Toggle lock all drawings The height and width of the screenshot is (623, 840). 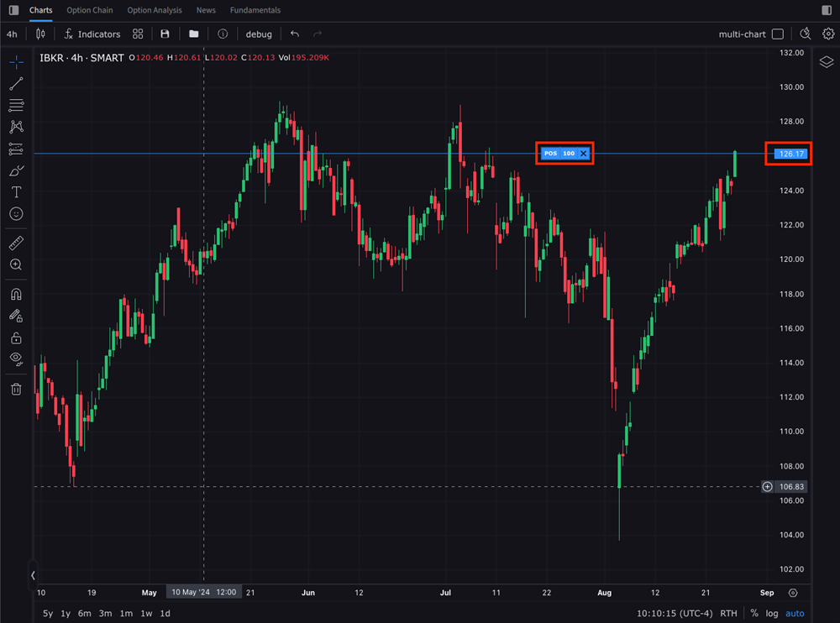(x=16, y=338)
